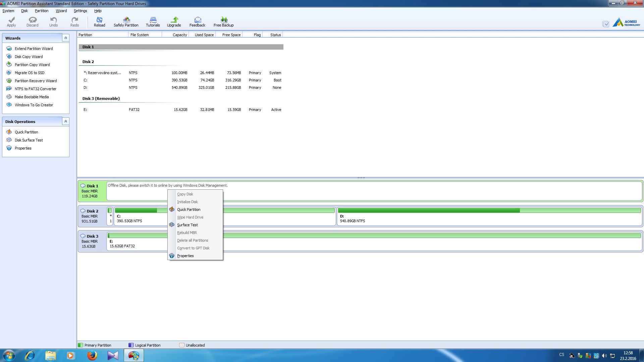Select the E: FAT32 partition row

(x=181, y=110)
